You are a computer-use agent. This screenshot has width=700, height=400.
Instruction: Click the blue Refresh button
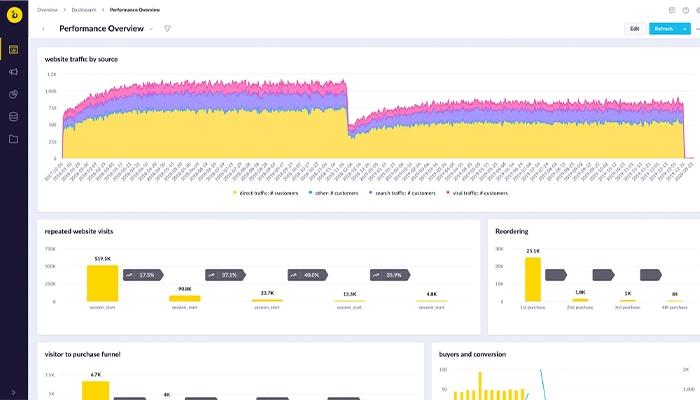(664, 29)
